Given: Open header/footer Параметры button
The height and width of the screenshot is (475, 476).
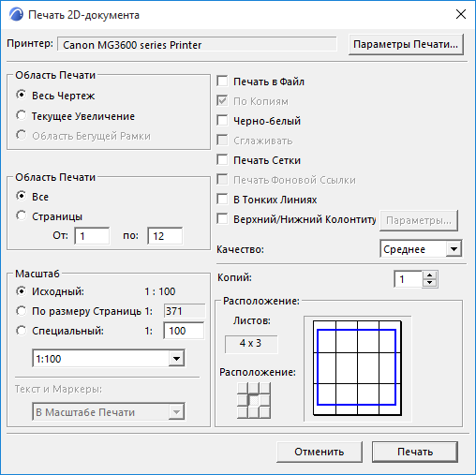Looking at the screenshot, I should pyautogui.click(x=419, y=220).
